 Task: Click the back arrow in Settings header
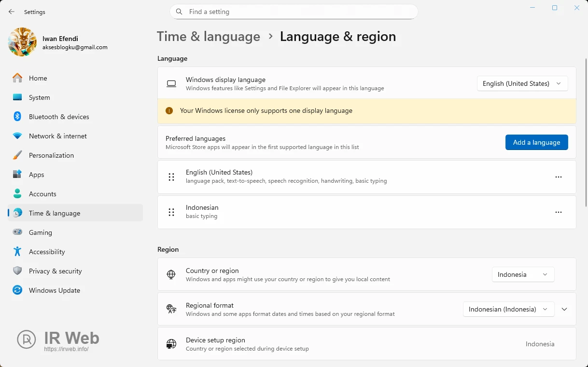12,12
